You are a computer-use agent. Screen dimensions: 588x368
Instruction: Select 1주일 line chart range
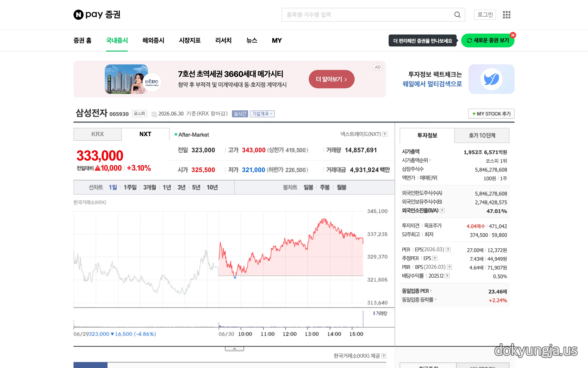point(130,187)
